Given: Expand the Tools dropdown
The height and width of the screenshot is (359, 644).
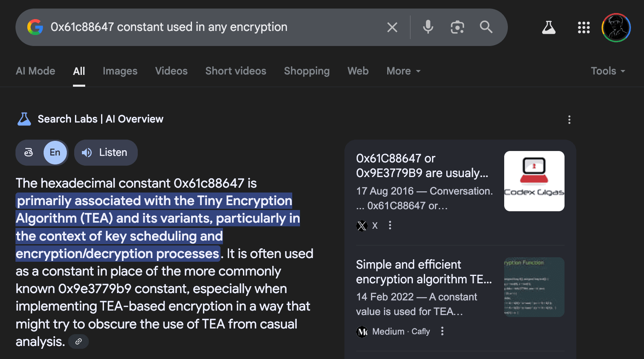Looking at the screenshot, I should pyautogui.click(x=608, y=71).
